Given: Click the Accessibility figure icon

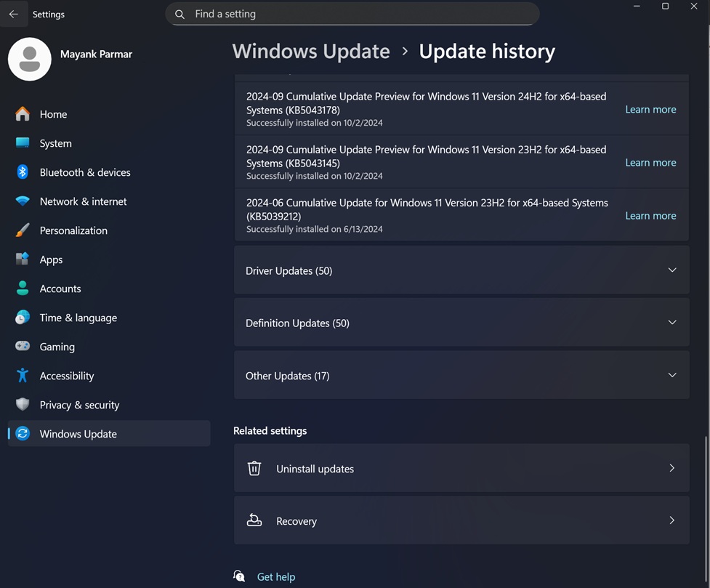Looking at the screenshot, I should pyautogui.click(x=23, y=376).
